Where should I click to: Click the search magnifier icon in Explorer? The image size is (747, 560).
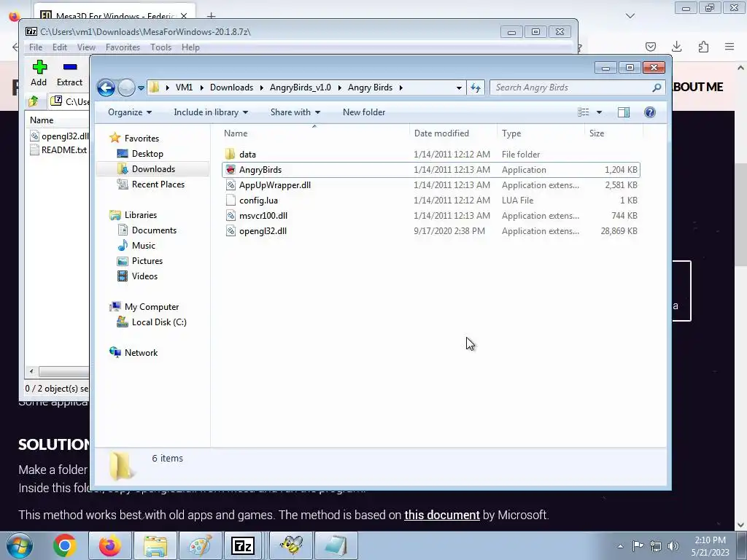pos(657,87)
